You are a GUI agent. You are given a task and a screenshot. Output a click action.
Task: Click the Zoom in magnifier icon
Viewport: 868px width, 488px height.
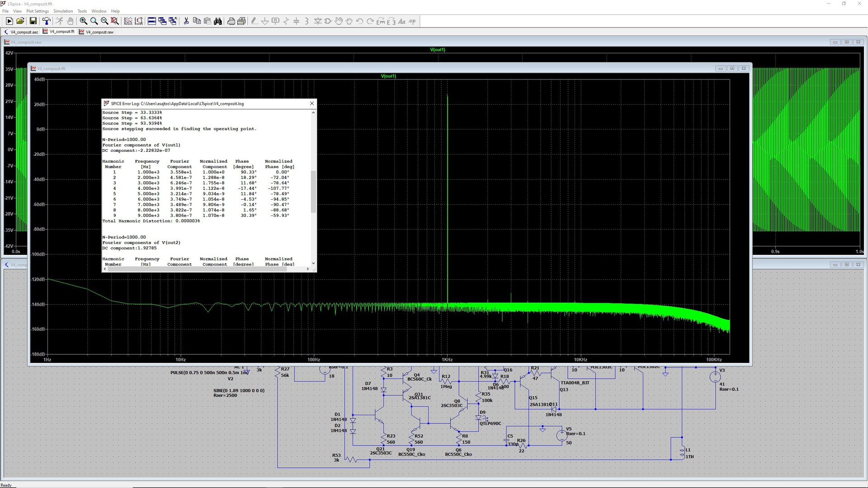tap(84, 21)
